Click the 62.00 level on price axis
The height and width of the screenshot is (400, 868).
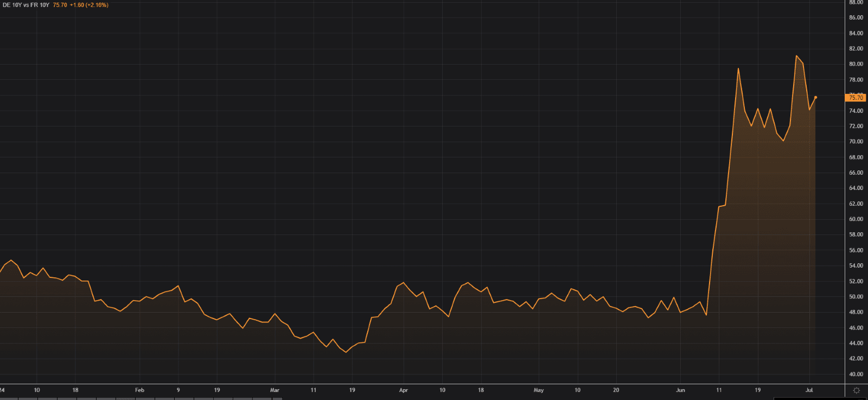point(856,204)
